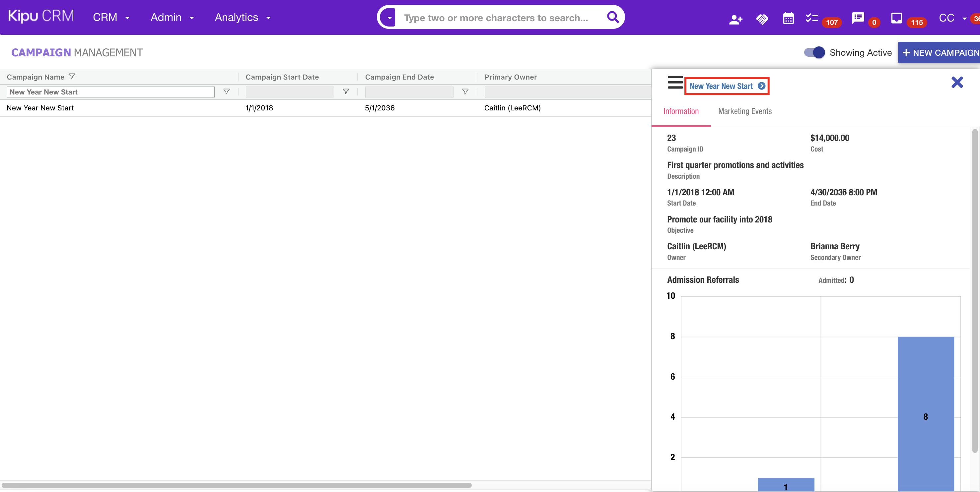Image resolution: width=980 pixels, height=492 pixels.
Task: Click the Kipu CRM logo
Action: point(41,16)
